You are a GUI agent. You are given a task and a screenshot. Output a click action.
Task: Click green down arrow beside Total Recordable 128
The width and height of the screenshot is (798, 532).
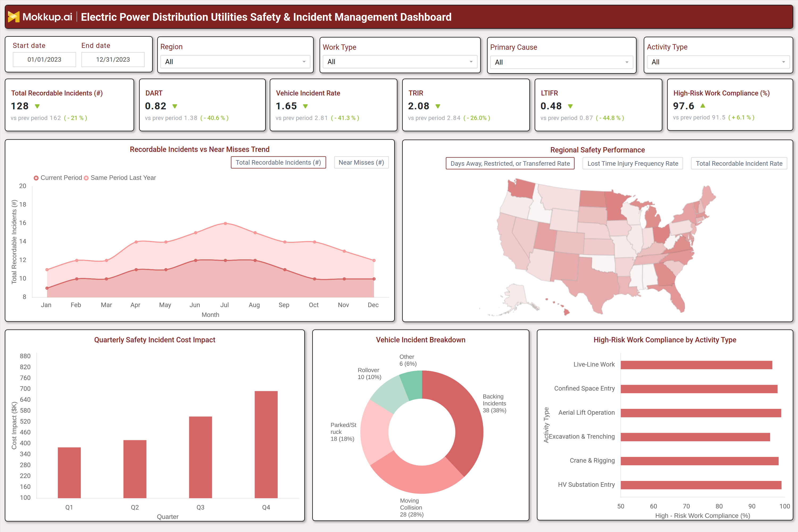37,106
